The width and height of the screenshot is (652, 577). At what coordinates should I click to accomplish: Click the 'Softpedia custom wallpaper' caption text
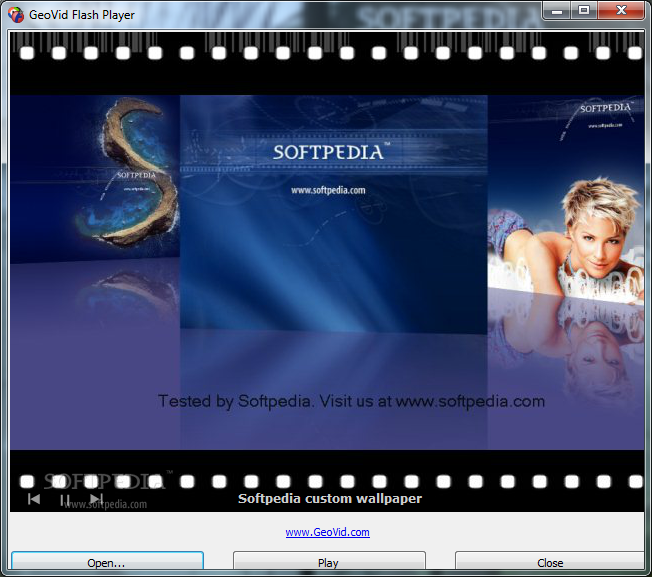pos(330,498)
